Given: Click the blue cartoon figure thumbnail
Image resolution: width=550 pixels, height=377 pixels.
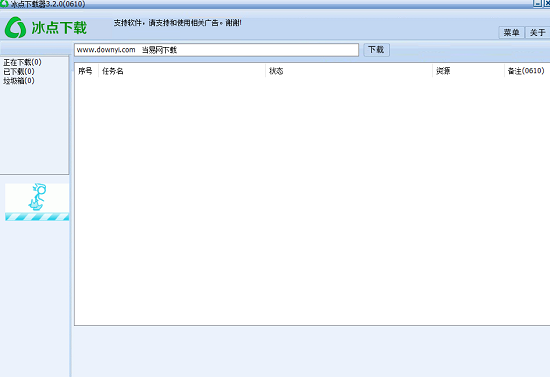Looking at the screenshot, I should point(37,202).
